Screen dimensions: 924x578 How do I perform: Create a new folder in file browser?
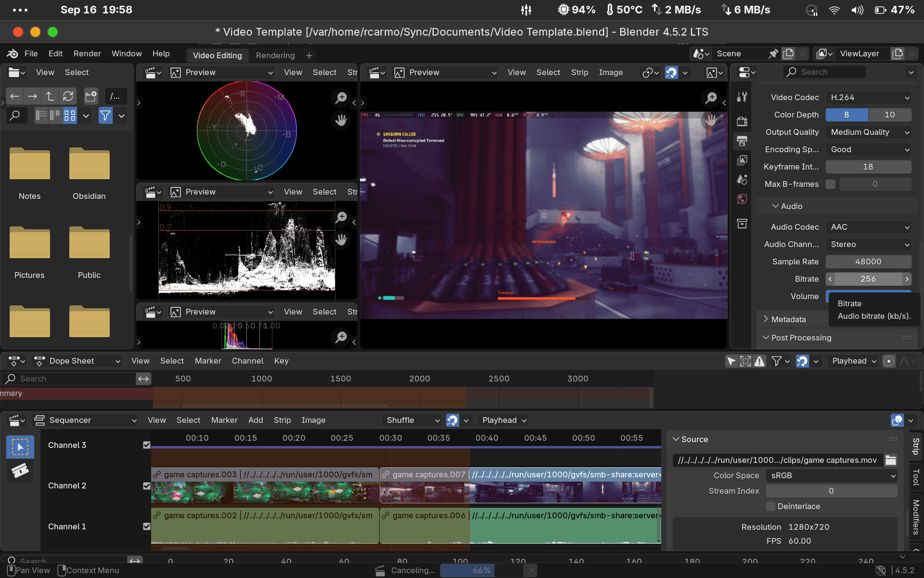click(91, 96)
